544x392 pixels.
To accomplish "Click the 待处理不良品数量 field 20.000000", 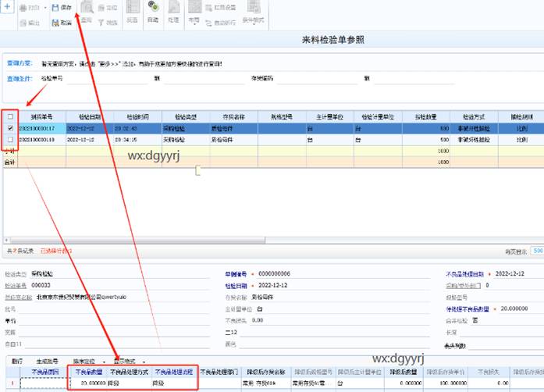I will [521, 308].
